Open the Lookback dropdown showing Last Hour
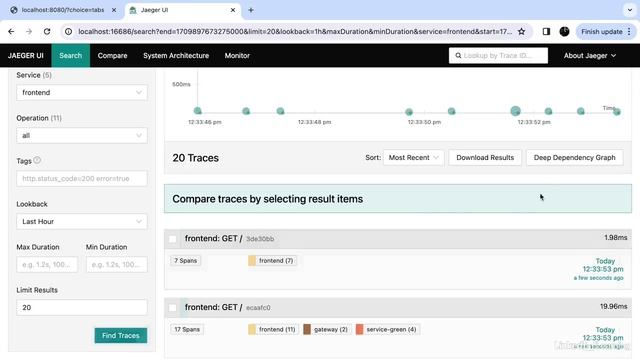Viewport: 640px width, 360px height. click(82, 221)
